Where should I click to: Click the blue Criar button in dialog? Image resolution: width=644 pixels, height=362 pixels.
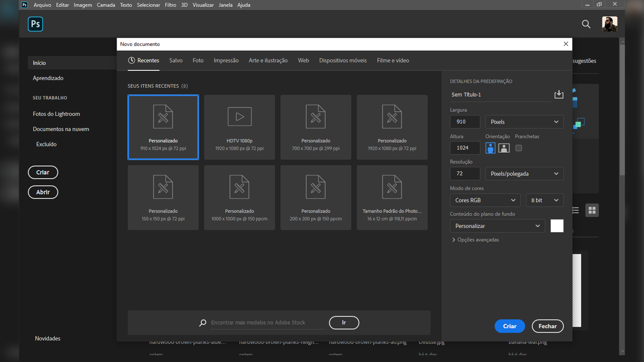tap(509, 326)
